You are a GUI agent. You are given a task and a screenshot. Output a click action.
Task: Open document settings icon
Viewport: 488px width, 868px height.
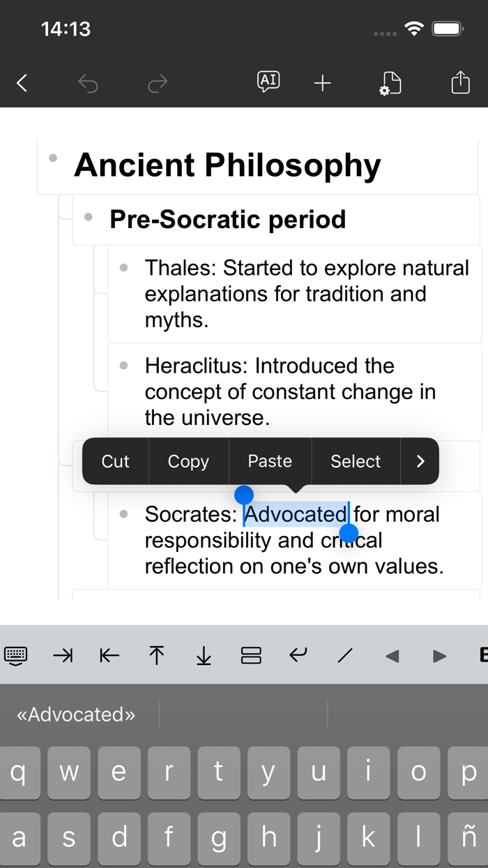click(x=390, y=84)
